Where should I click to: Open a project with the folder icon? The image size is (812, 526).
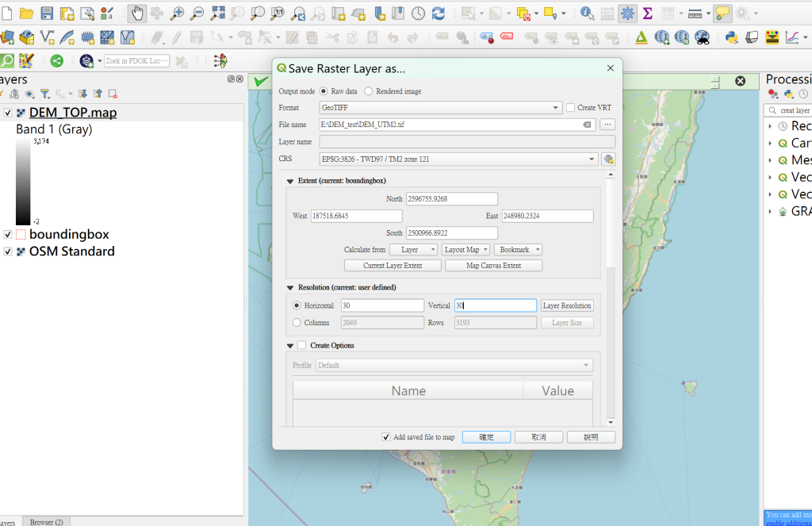click(26, 13)
